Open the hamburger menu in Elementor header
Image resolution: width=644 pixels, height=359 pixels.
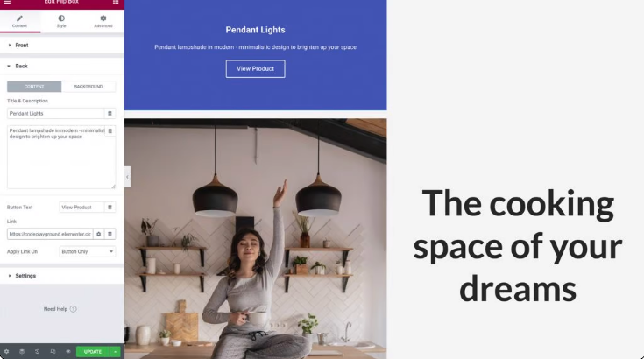7,2
